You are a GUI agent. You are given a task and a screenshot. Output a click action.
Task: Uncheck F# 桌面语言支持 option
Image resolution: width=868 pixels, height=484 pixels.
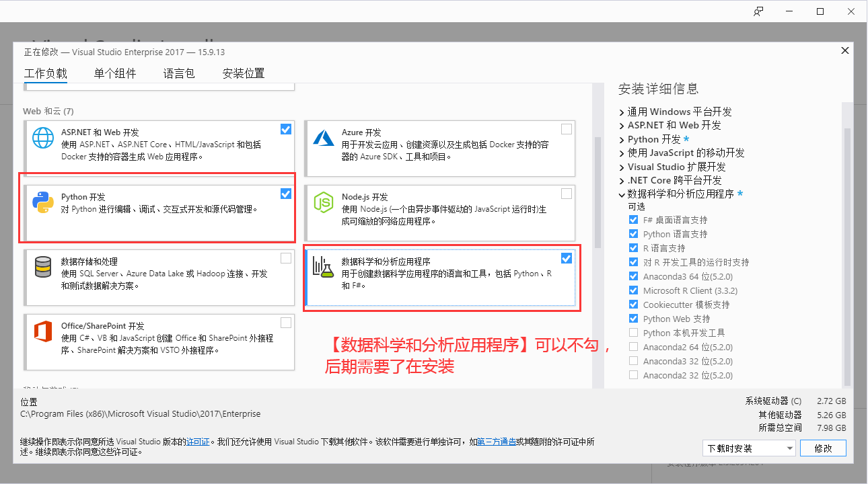[x=633, y=220]
